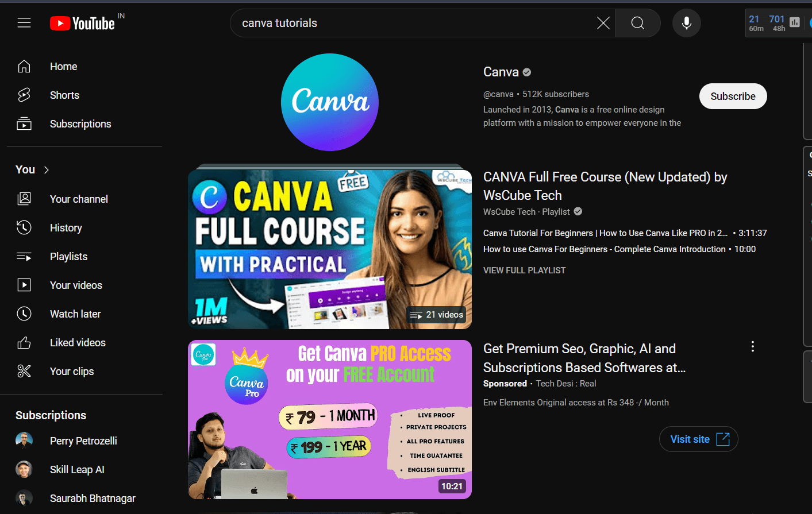This screenshot has width=812, height=514.
Task: Click Tech Desi : Real advertiser name
Action: pyautogui.click(x=566, y=384)
